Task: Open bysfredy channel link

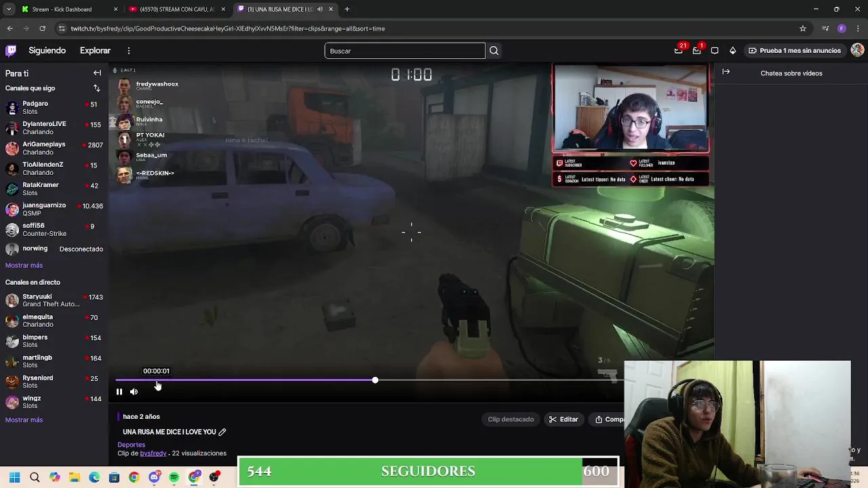Action: click(153, 453)
